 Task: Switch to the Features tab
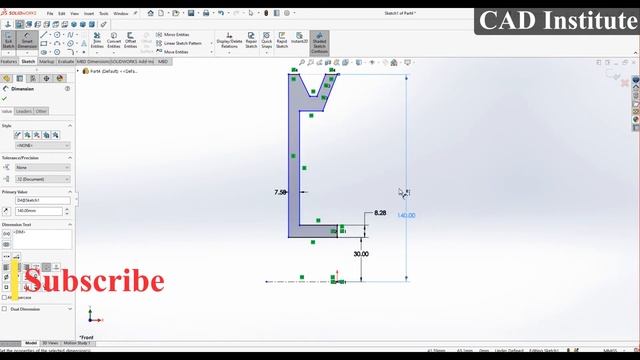pyautogui.click(x=9, y=62)
